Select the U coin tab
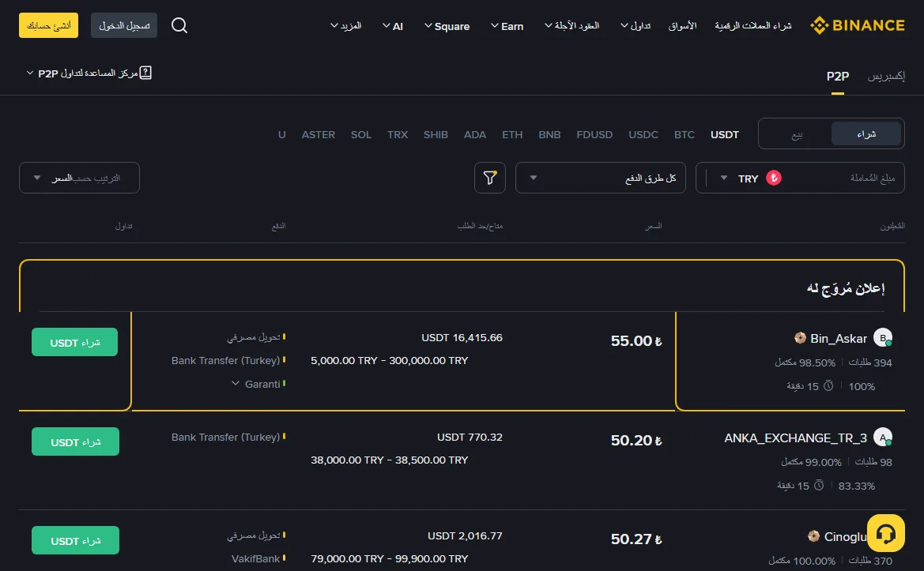This screenshot has height=571, width=924. pyautogui.click(x=281, y=135)
